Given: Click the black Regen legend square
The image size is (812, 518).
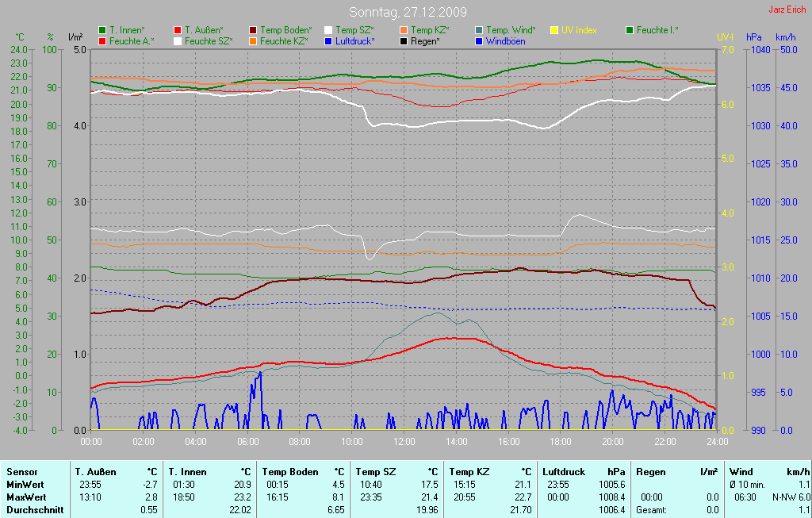Looking at the screenshot, I should coord(404,41).
